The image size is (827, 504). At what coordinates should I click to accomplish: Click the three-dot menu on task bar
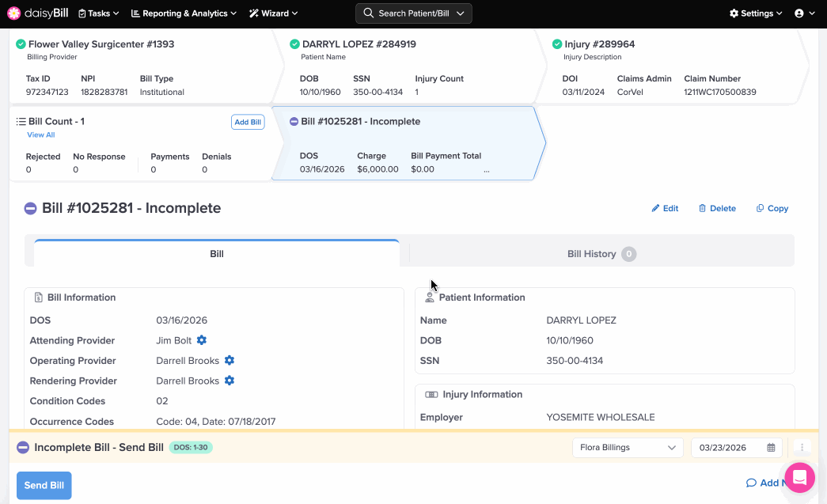[x=802, y=448]
